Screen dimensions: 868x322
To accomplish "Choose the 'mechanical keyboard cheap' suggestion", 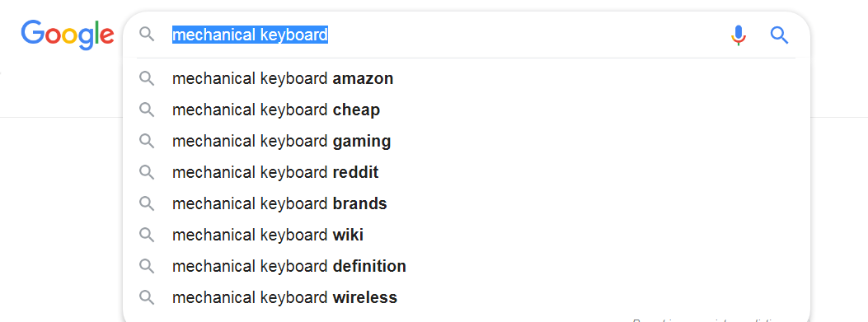I will tap(466, 110).
